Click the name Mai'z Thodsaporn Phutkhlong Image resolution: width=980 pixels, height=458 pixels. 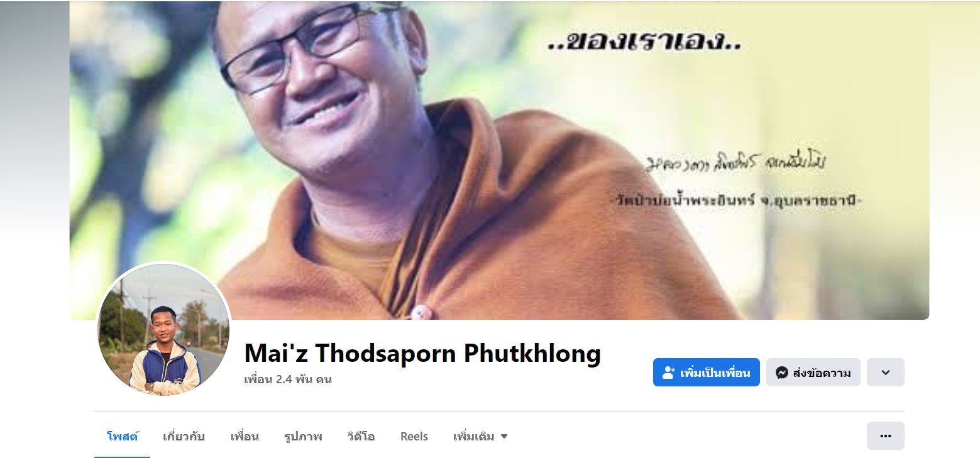pyautogui.click(x=422, y=354)
